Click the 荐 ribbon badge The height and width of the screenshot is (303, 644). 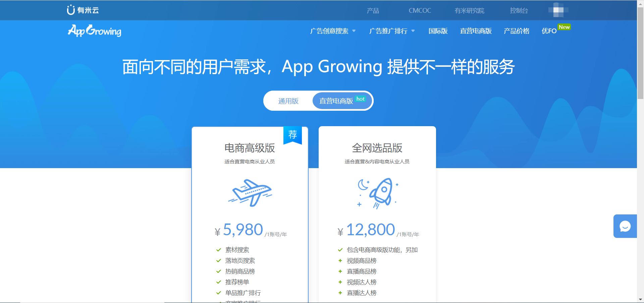(292, 135)
